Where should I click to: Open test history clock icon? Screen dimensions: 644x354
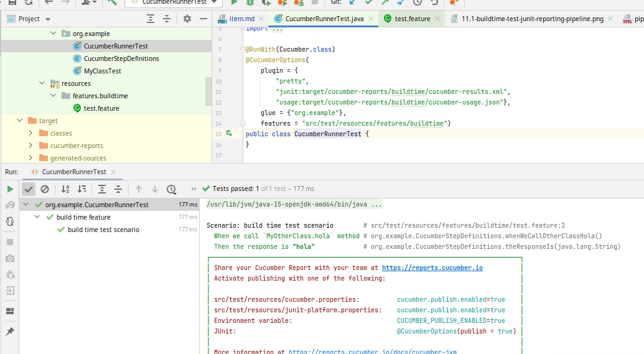point(171,189)
